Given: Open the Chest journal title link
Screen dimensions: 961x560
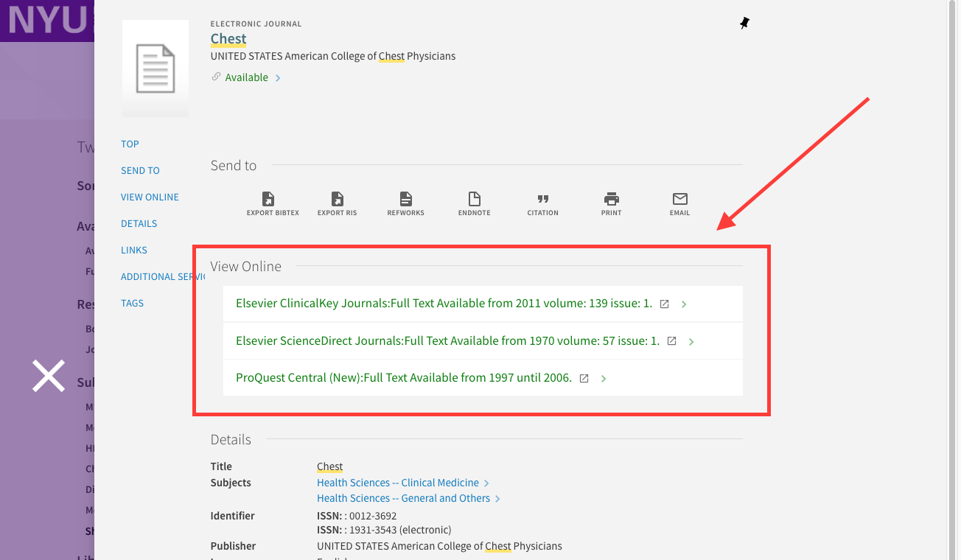Looking at the screenshot, I should 228,39.
